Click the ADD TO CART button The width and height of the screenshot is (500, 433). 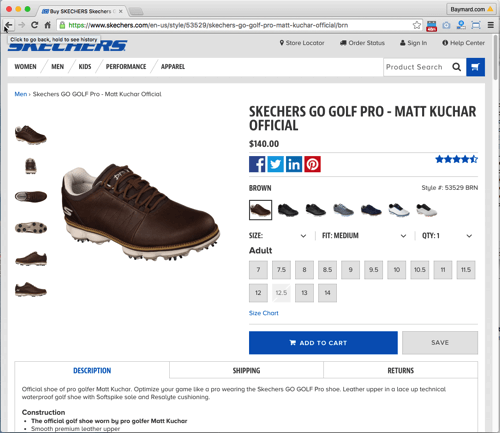(323, 343)
